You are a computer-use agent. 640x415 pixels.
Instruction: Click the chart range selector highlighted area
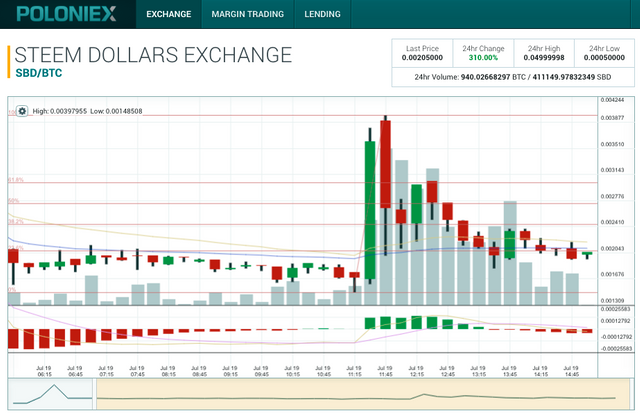pos(363,394)
